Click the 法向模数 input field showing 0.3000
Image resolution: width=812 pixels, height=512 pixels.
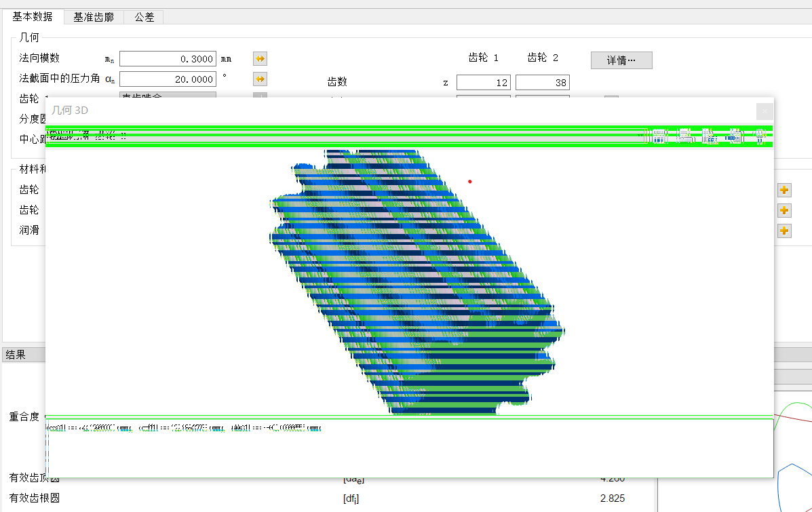[168, 59]
